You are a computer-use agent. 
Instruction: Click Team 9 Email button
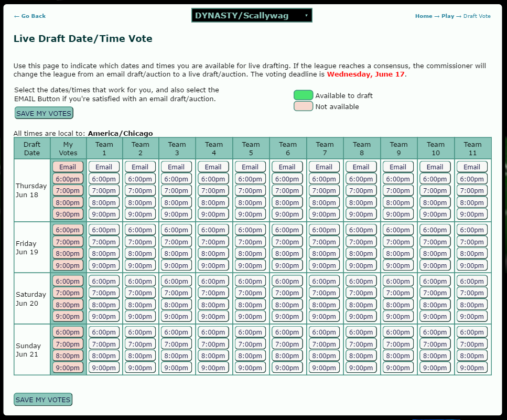pos(398,167)
